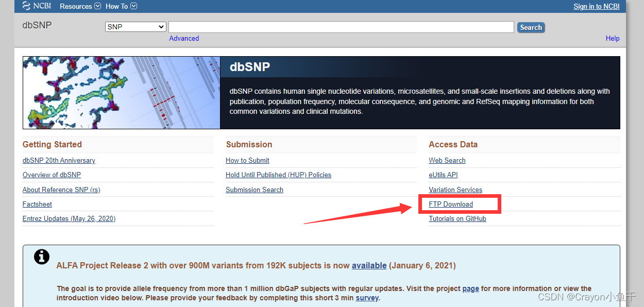Open How to Submit link
Viewport: 644px width, 307px height.
tap(247, 160)
